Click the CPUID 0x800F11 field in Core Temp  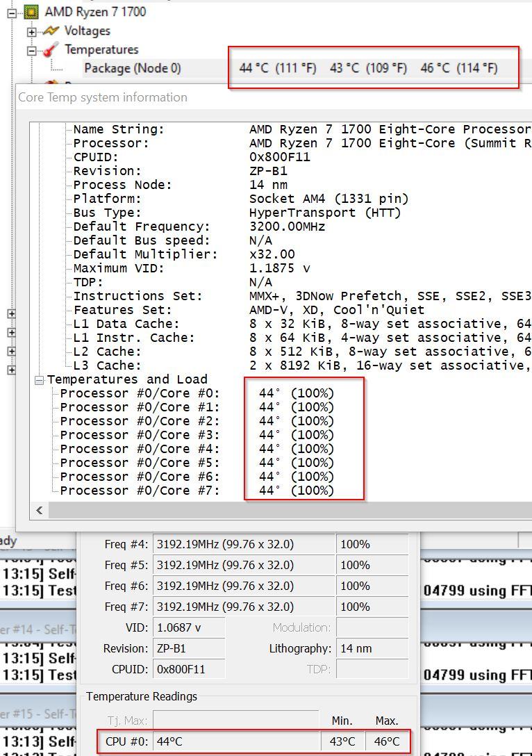pyautogui.click(x=189, y=669)
